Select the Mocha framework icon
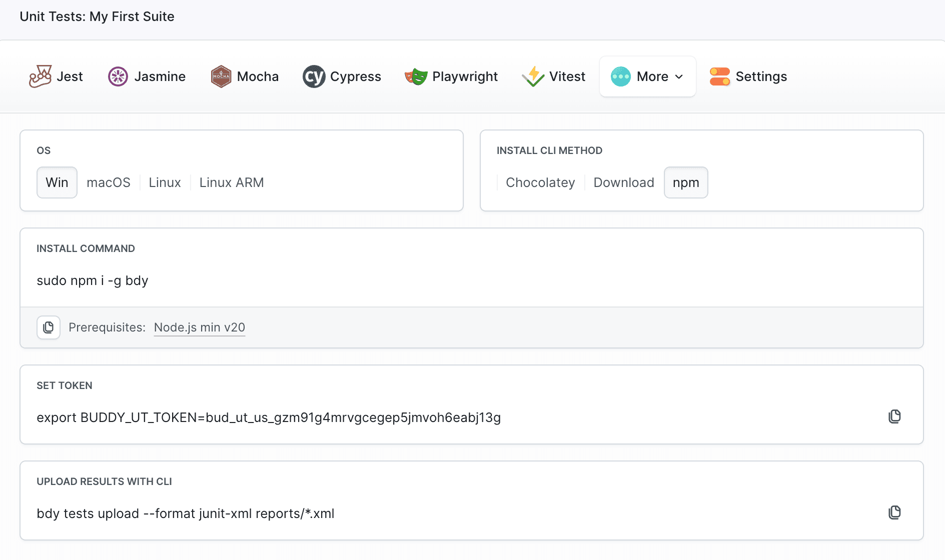The image size is (945, 560). point(221,76)
